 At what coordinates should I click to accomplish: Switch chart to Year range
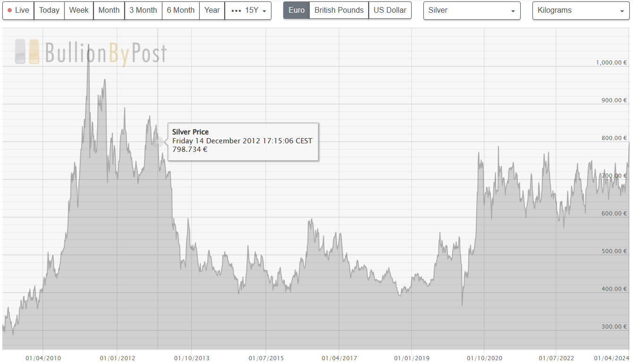(212, 10)
